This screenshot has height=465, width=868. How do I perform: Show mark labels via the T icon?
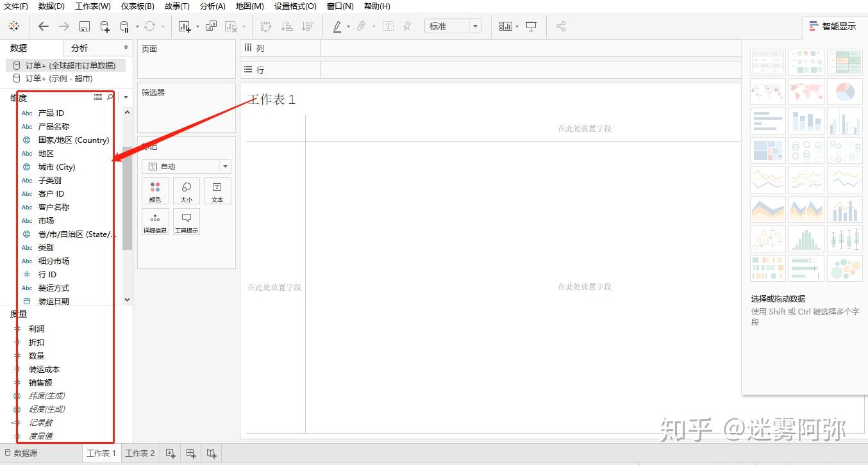pyautogui.click(x=388, y=26)
